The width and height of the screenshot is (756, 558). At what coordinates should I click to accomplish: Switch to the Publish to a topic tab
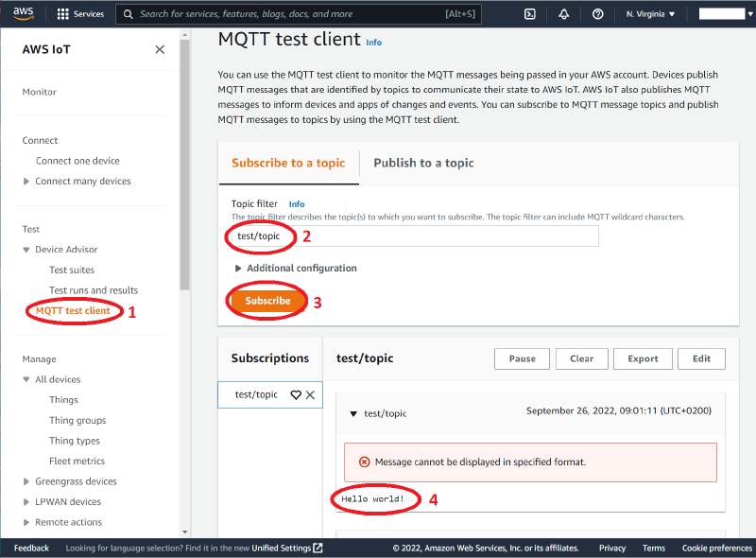423,163
